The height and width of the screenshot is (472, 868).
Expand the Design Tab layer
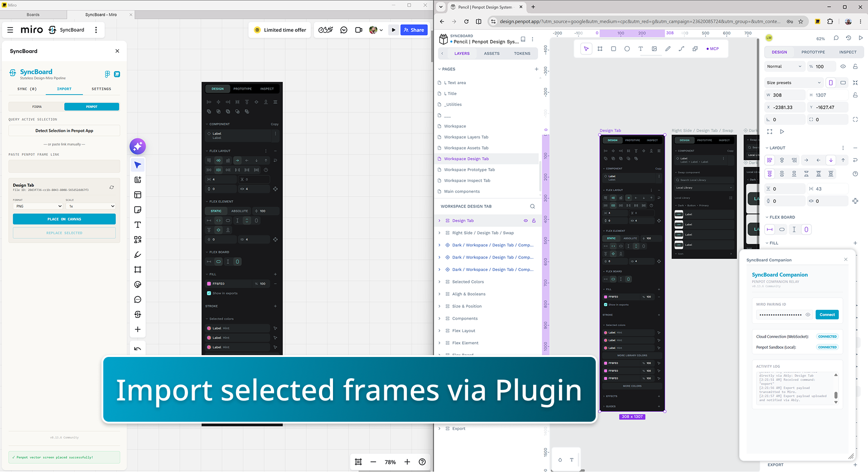(x=439, y=221)
